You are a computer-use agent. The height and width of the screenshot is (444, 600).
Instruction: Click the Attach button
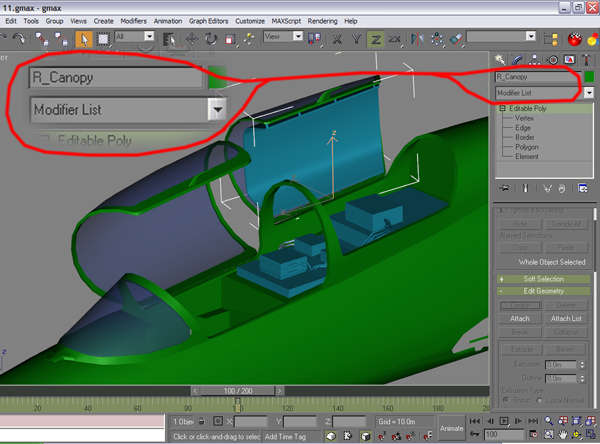(x=520, y=318)
